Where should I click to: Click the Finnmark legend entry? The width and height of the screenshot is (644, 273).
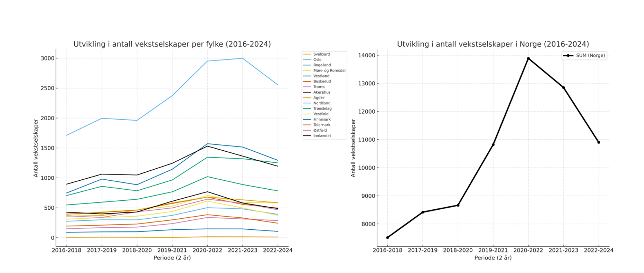322,119
